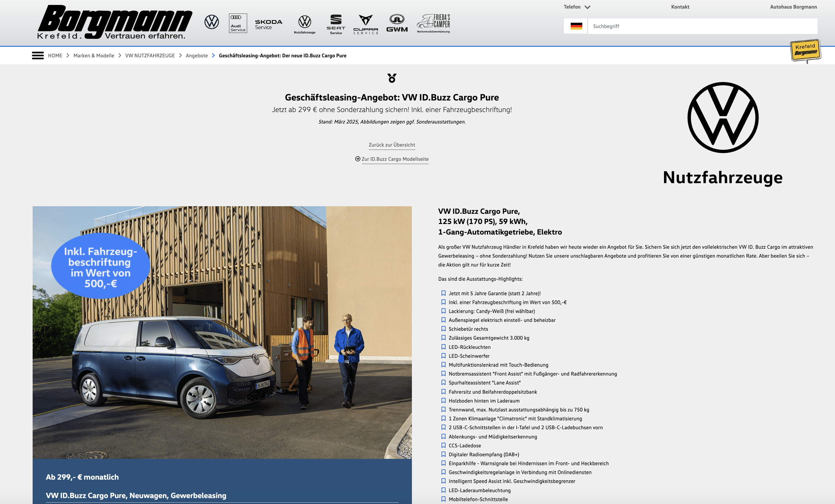This screenshot has height=504, width=835.
Task: Click Ablenkungs- und Müdigkeitserkennung item
Action: 493,436
